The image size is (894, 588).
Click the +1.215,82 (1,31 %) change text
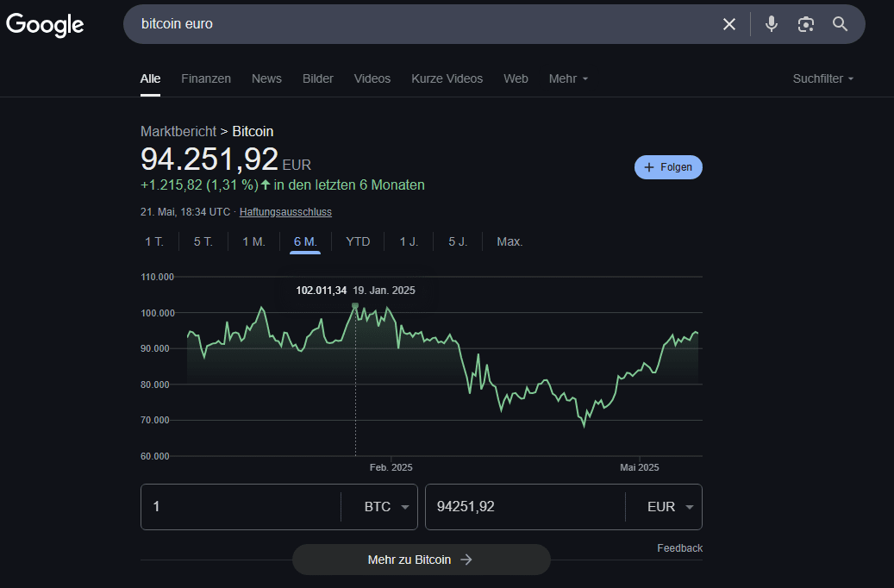[x=199, y=185]
